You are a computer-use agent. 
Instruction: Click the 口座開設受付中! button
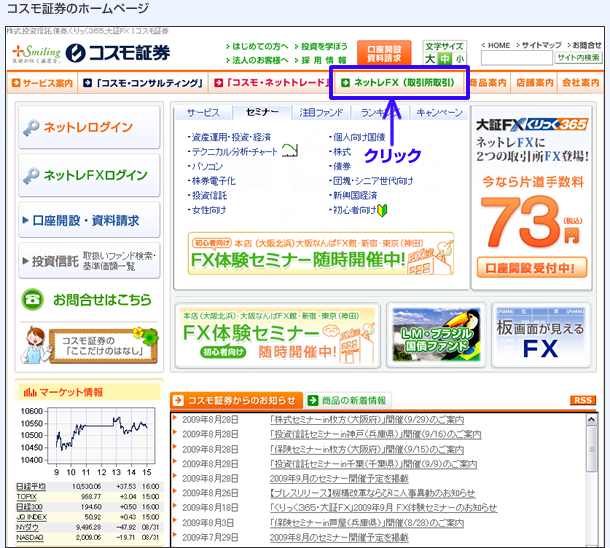(x=531, y=268)
